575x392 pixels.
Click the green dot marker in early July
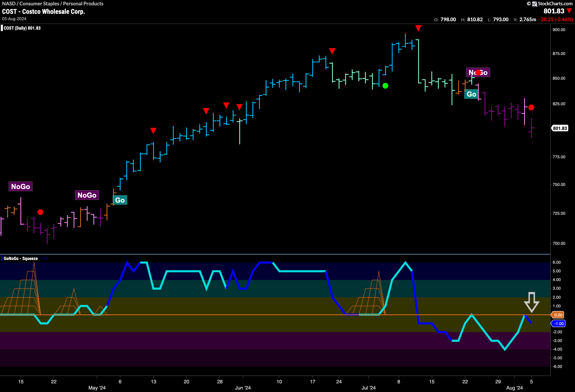point(385,86)
